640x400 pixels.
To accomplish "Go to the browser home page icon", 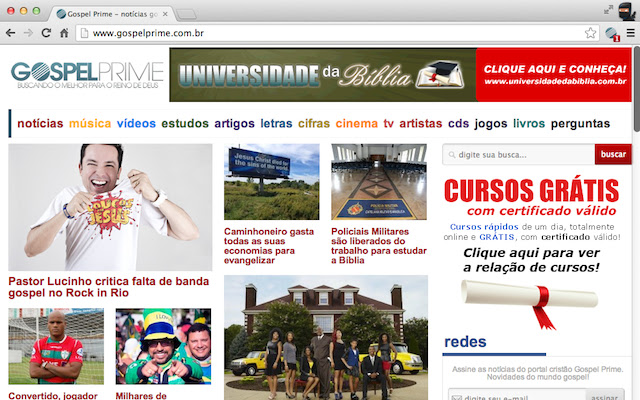I will click(x=64, y=33).
